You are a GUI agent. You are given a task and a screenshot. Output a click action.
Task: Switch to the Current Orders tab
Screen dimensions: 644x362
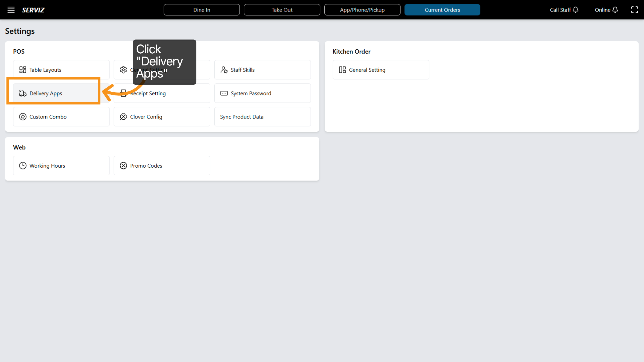point(442,10)
